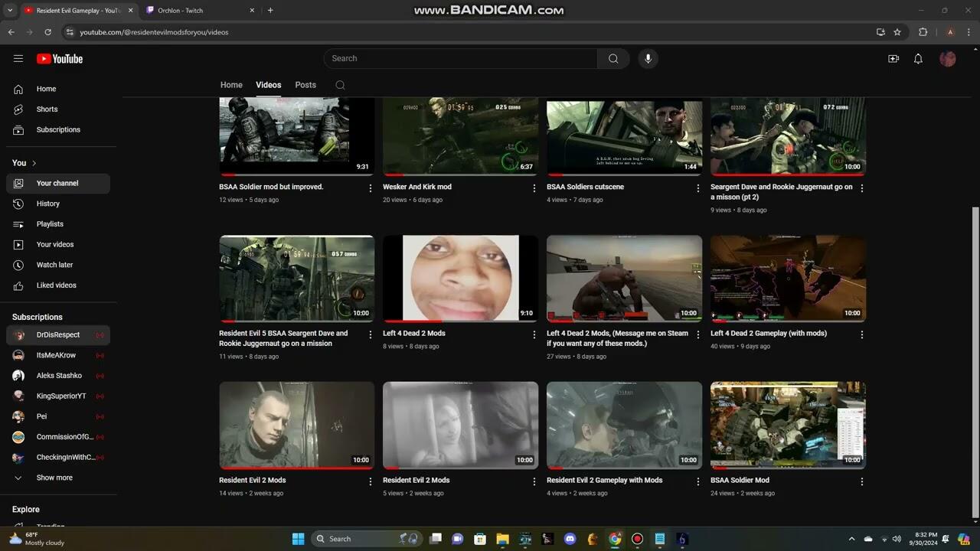Open Shorts in the sidebar
980x551 pixels.
(x=47, y=109)
